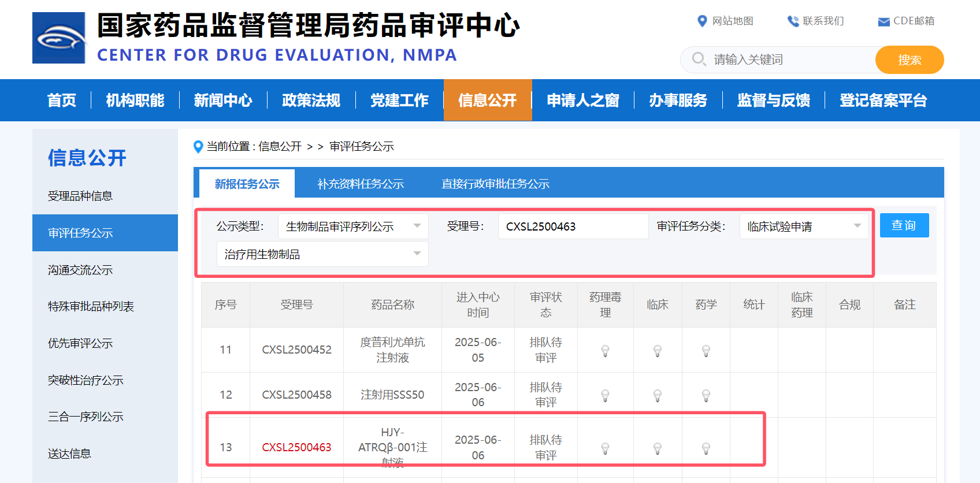This screenshot has width=980, height=483.
Task: Open the 审评任务分类 dropdown
Action: click(x=804, y=226)
